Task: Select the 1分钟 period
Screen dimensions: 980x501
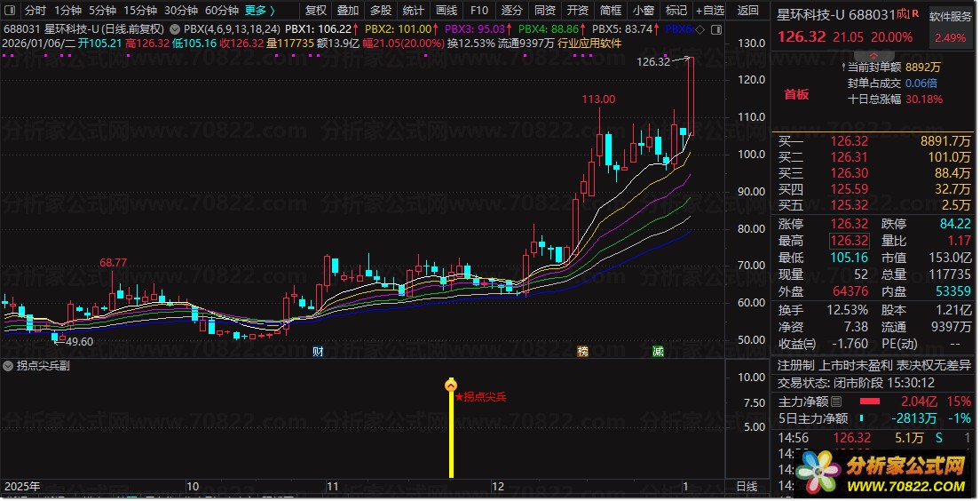Action: 67,11
